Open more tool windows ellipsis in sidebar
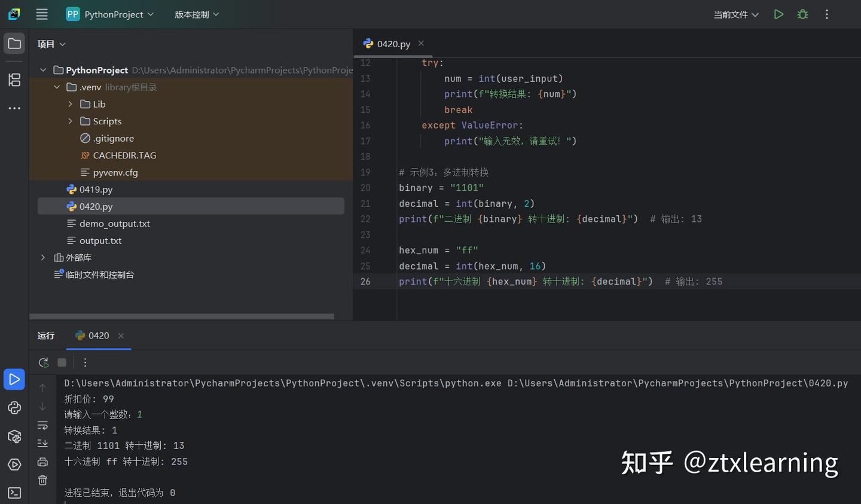Viewport: 861px width, 504px height. coord(14,108)
